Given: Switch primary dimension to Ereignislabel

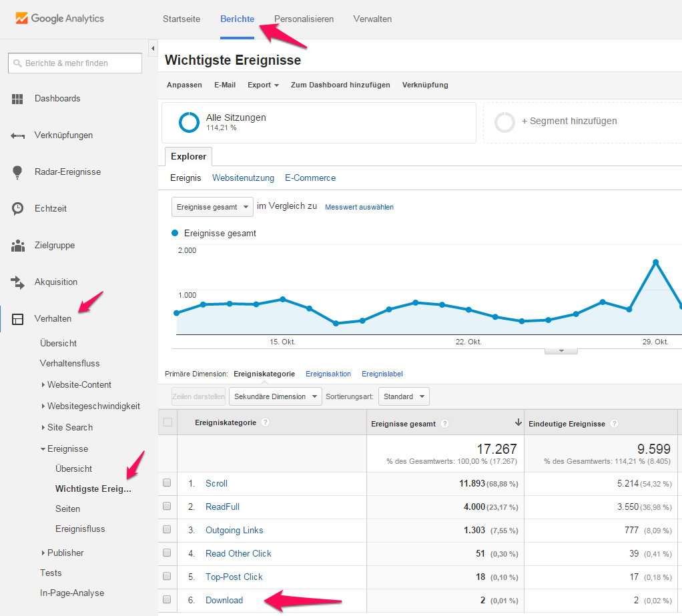Looking at the screenshot, I should point(382,374).
